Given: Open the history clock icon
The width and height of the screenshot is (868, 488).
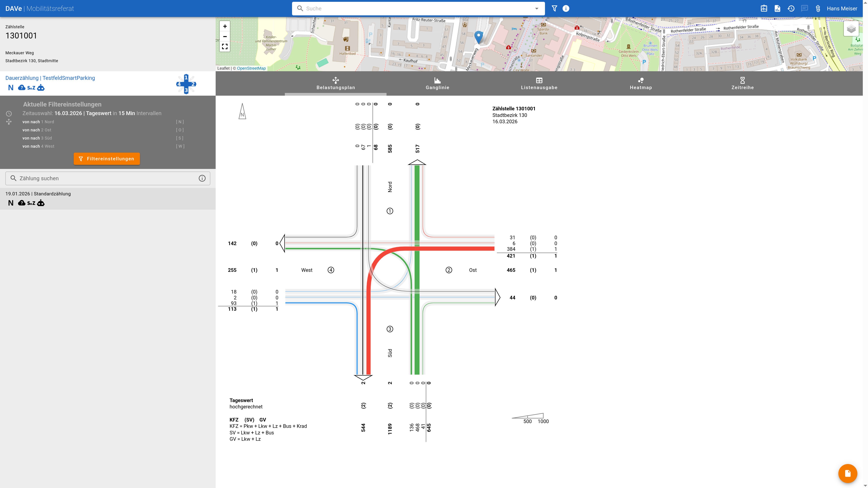Looking at the screenshot, I should tap(791, 8).
